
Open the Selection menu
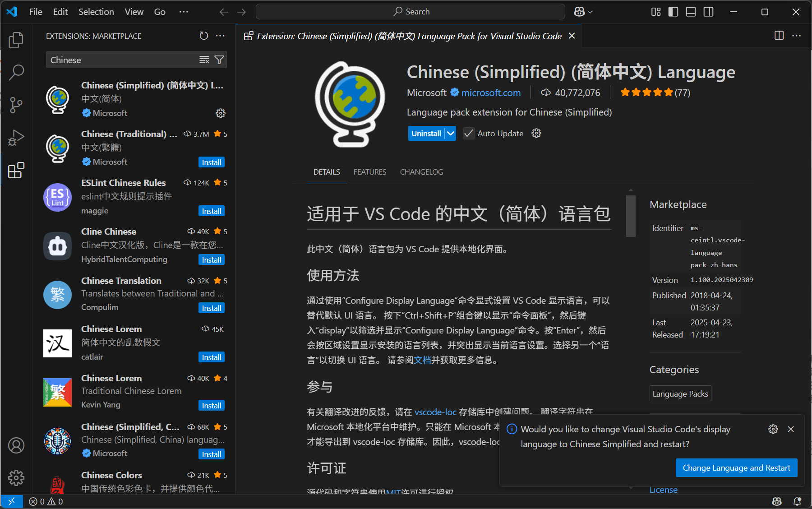click(x=96, y=12)
